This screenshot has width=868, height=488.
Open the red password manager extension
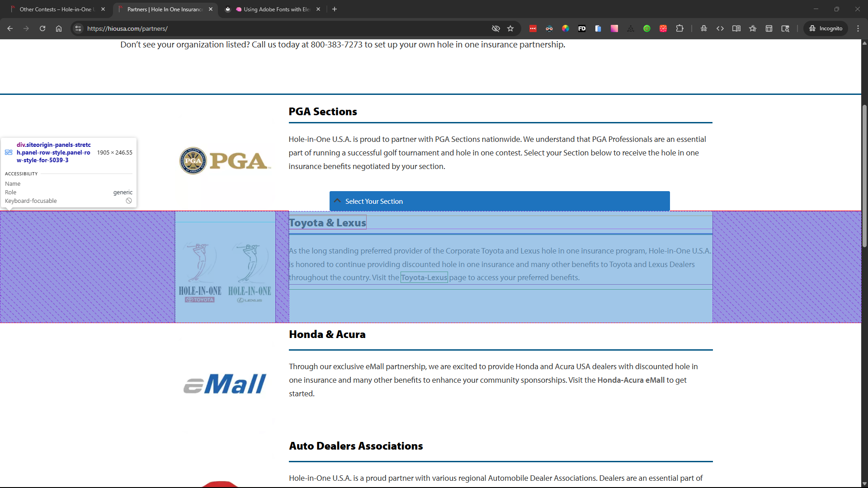[x=533, y=28]
